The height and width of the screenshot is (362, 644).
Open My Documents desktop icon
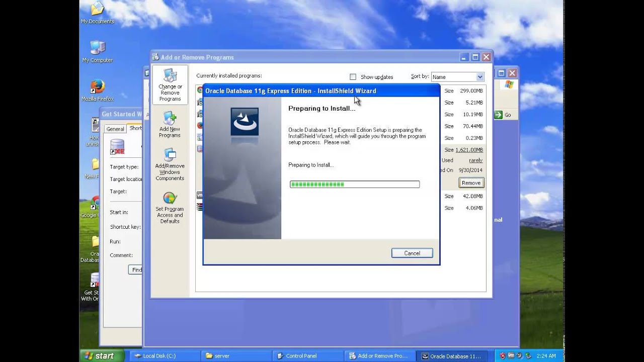(x=98, y=13)
